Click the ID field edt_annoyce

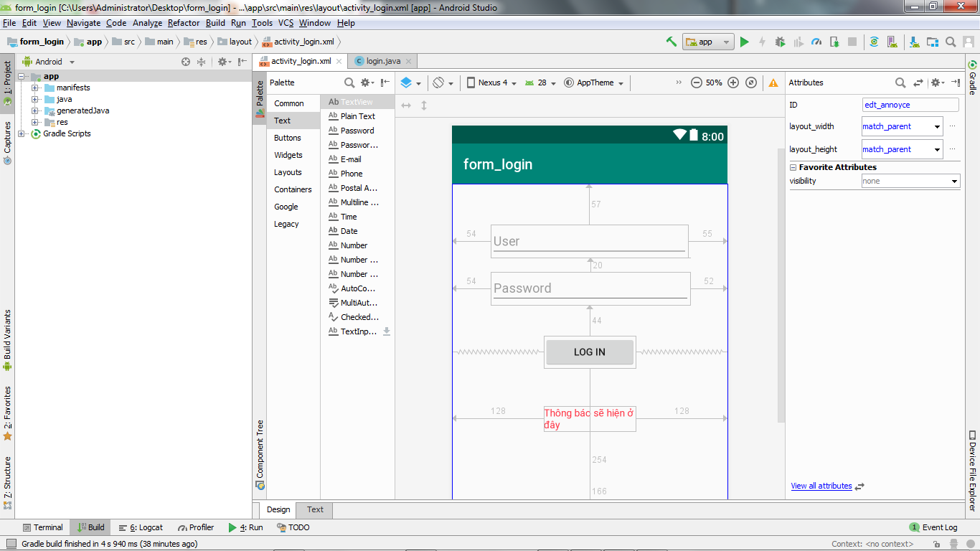(x=910, y=105)
